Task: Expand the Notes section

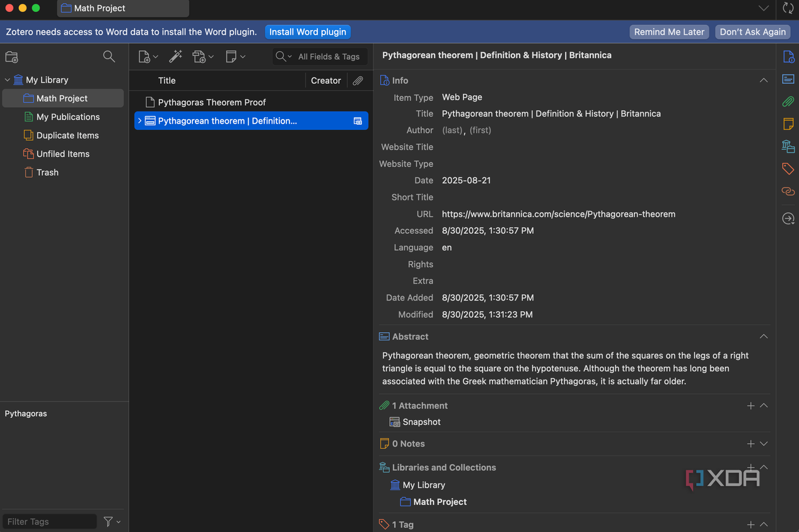Action: pos(764,444)
